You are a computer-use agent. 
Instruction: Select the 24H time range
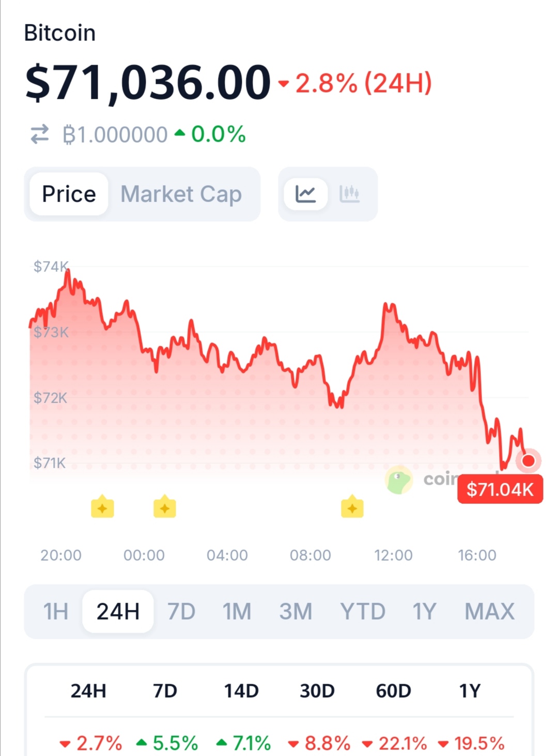118,611
